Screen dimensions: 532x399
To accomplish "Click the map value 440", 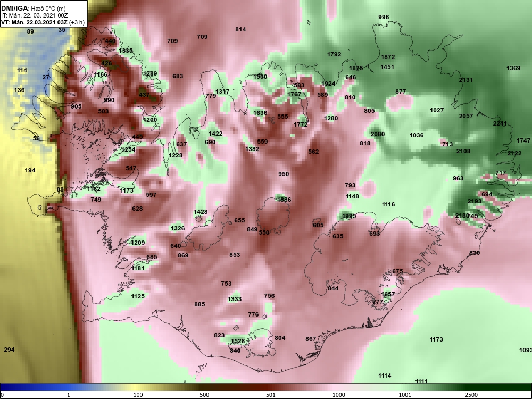I will [110, 41].
